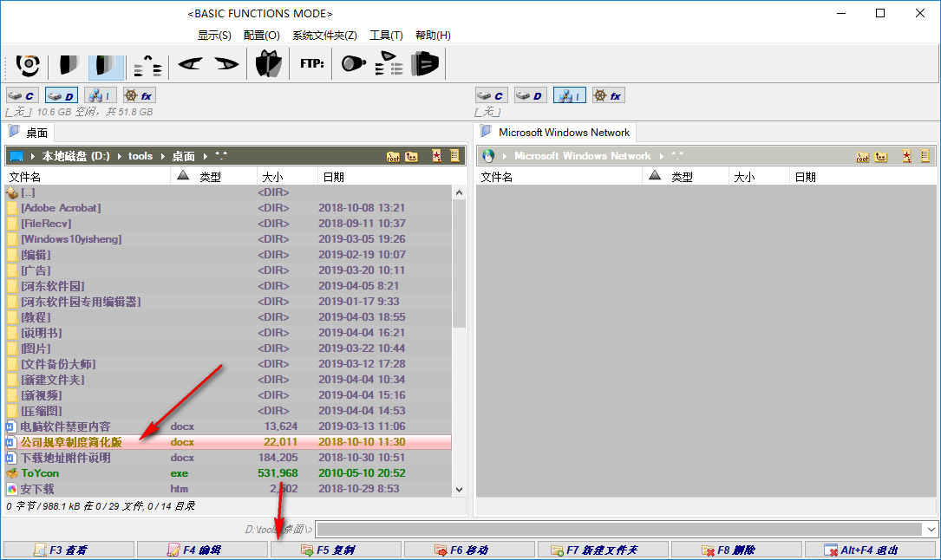Image resolution: width=941 pixels, height=560 pixels.
Task: Click the parent folder icon in left panel
Action: 412,157
